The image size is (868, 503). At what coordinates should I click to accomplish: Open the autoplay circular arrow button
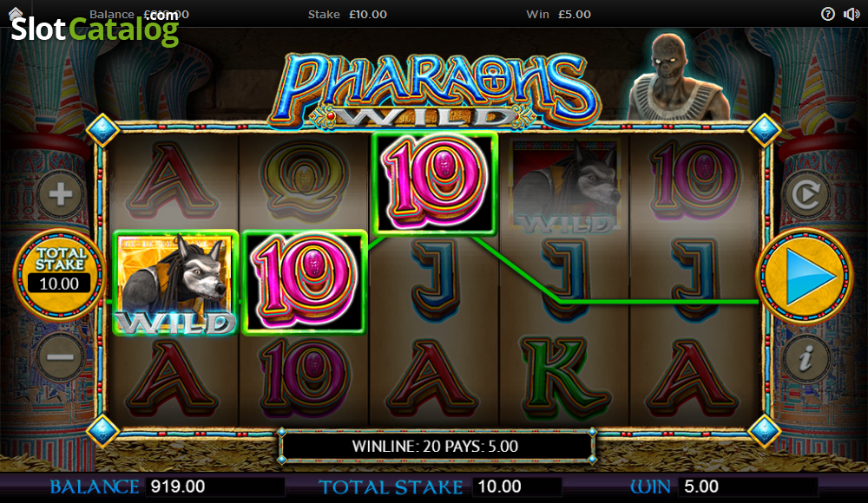(806, 194)
